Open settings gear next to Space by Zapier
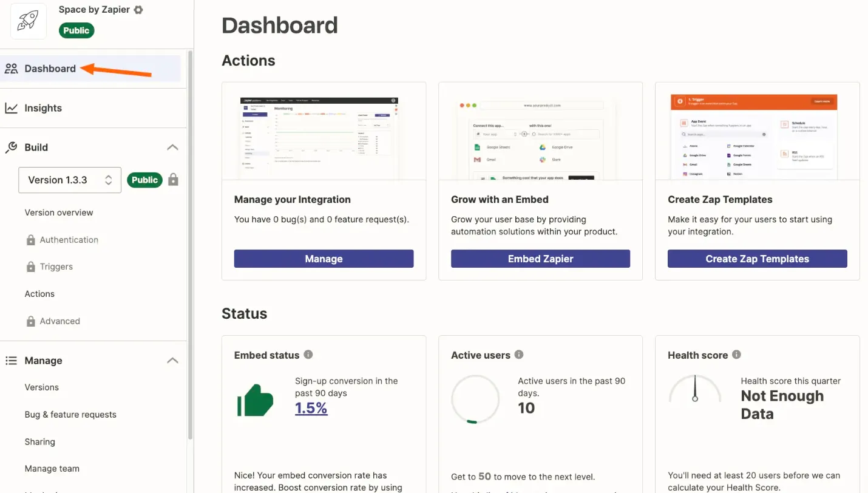868x493 pixels. coord(138,10)
